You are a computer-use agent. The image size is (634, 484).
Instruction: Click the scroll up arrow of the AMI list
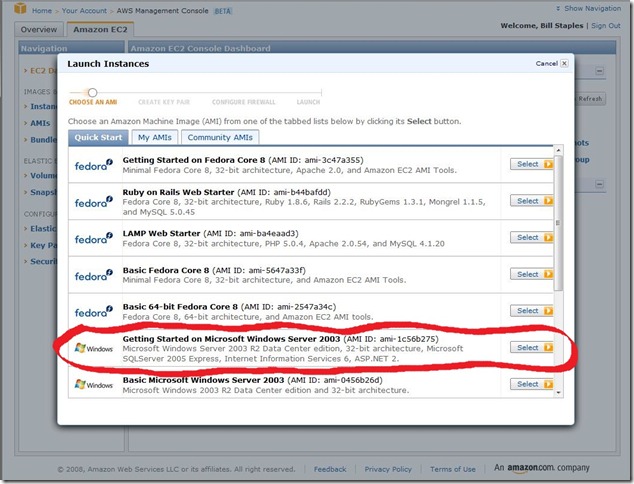(x=558, y=150)
